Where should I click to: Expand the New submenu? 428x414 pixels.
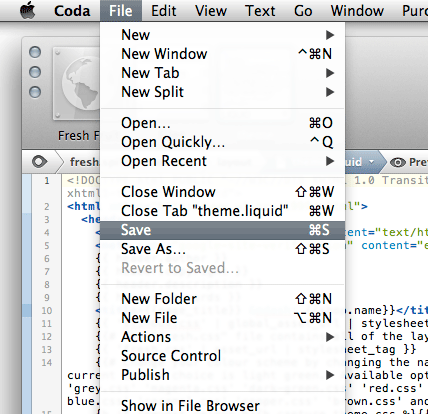point(222,35)
